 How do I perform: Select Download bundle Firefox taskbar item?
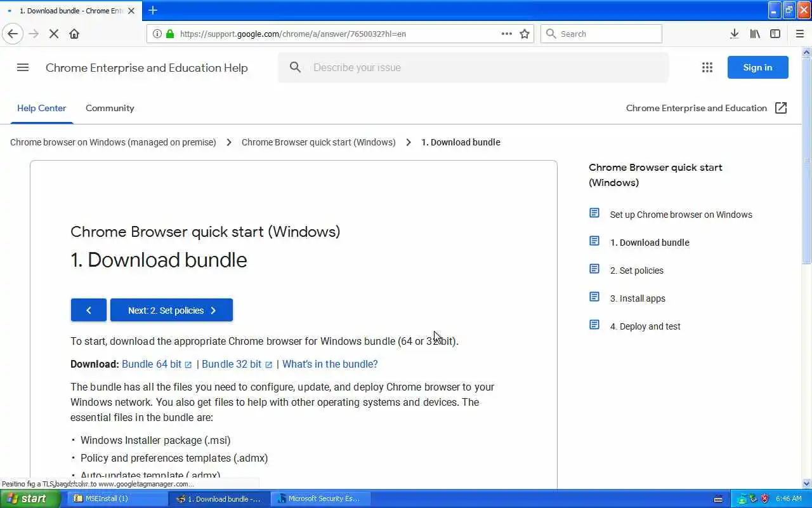219,498
